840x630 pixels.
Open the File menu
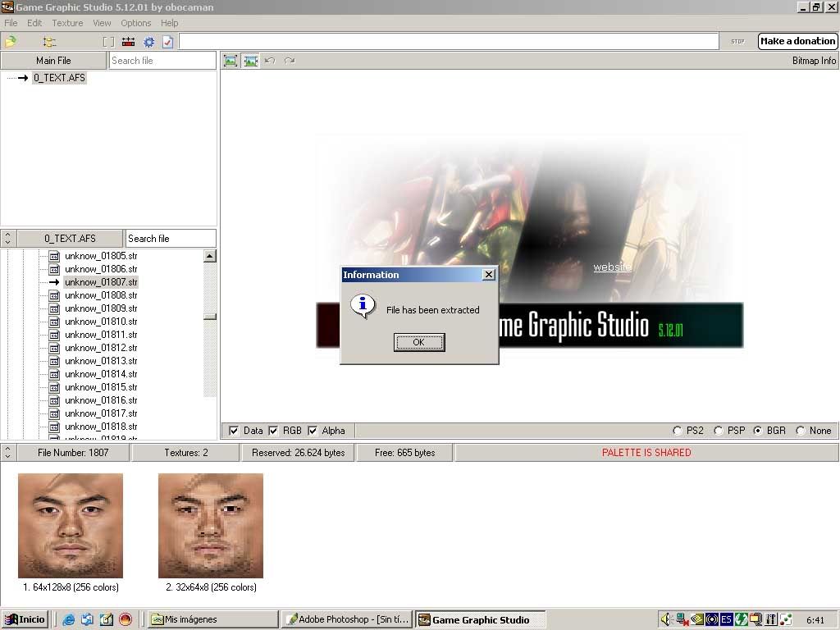pyautogui.click(x=11, y=23)
